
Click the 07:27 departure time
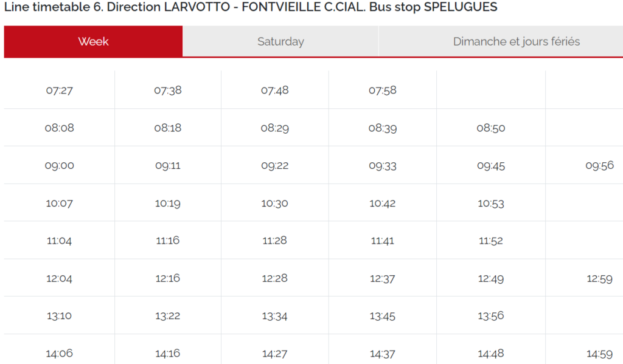point(59,91)
